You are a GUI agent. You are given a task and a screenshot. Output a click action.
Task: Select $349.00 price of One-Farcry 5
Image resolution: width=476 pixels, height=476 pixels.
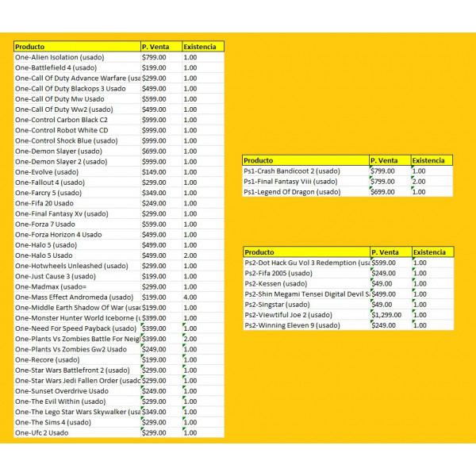click(162, 193)
